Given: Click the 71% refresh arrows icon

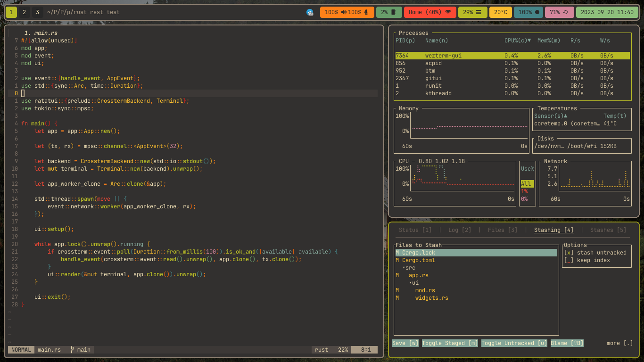Looking at the screenshot, I should tap(566, 12).
